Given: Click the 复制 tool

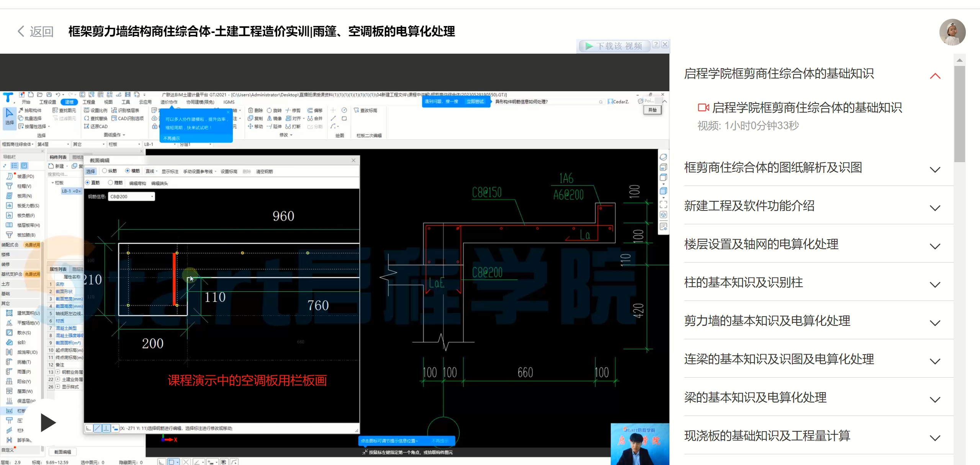Looking at the screenshot, I should coord(255,118).
